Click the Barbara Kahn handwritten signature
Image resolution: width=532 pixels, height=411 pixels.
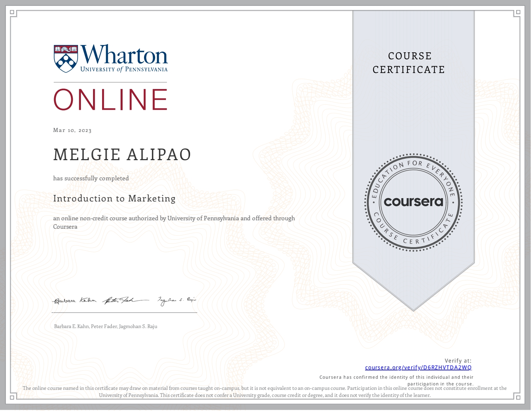point(75,301)
